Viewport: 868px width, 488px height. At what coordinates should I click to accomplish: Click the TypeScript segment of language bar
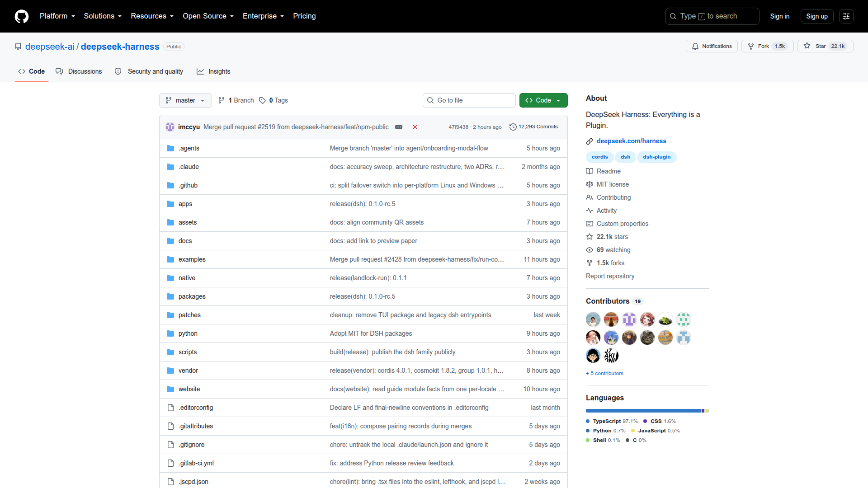[643, 411]
